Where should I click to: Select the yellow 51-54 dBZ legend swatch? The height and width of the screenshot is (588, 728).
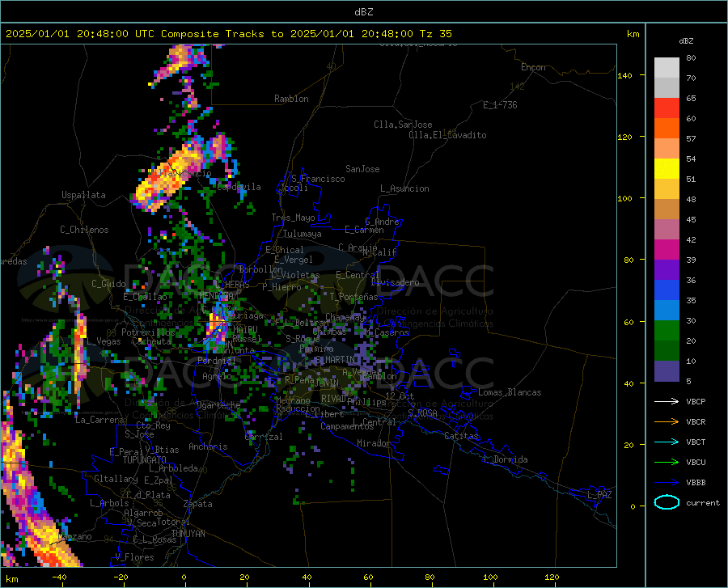(667, 169)
